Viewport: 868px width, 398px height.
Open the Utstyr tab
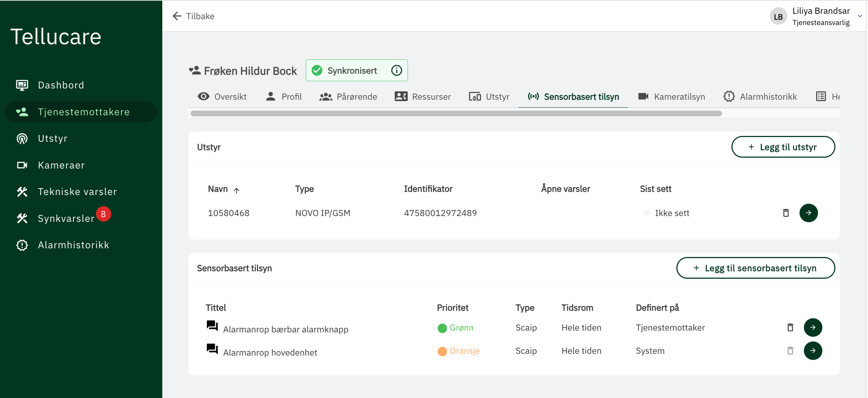(x=489, y=96)
